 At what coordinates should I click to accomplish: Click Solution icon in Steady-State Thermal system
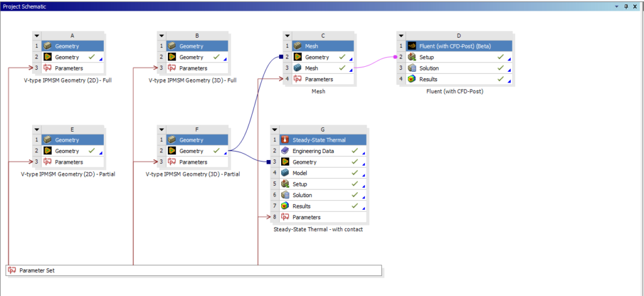(285, 195)
